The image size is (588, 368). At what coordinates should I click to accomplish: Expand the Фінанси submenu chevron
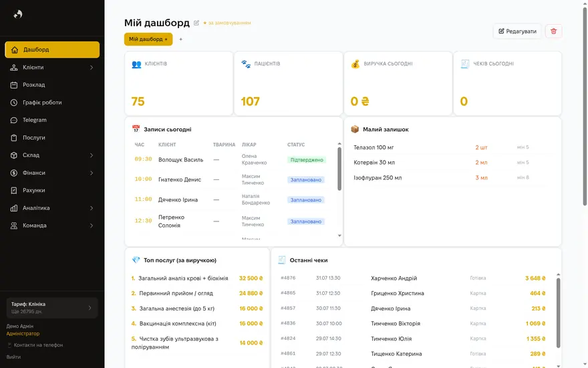[92, 173]
